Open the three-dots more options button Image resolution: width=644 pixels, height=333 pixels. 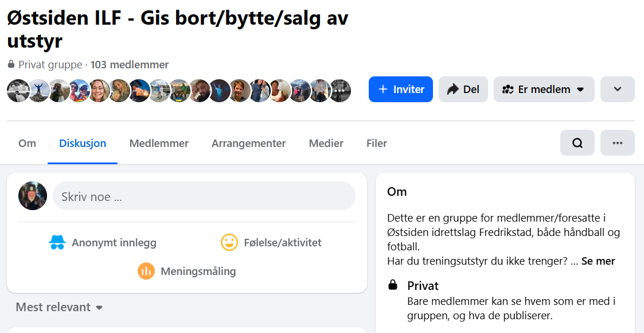[x=617, y=143]
